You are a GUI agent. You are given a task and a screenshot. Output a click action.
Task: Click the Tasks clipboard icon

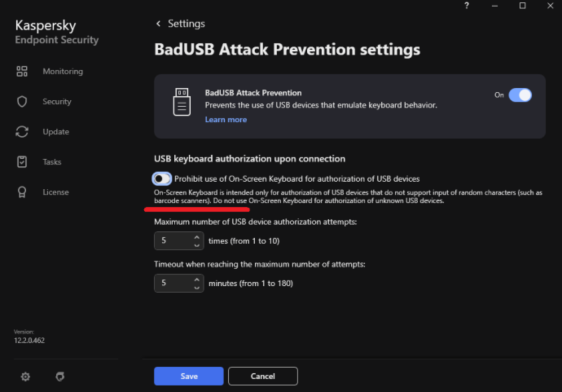pyautogui.click(x=22, y=162)
